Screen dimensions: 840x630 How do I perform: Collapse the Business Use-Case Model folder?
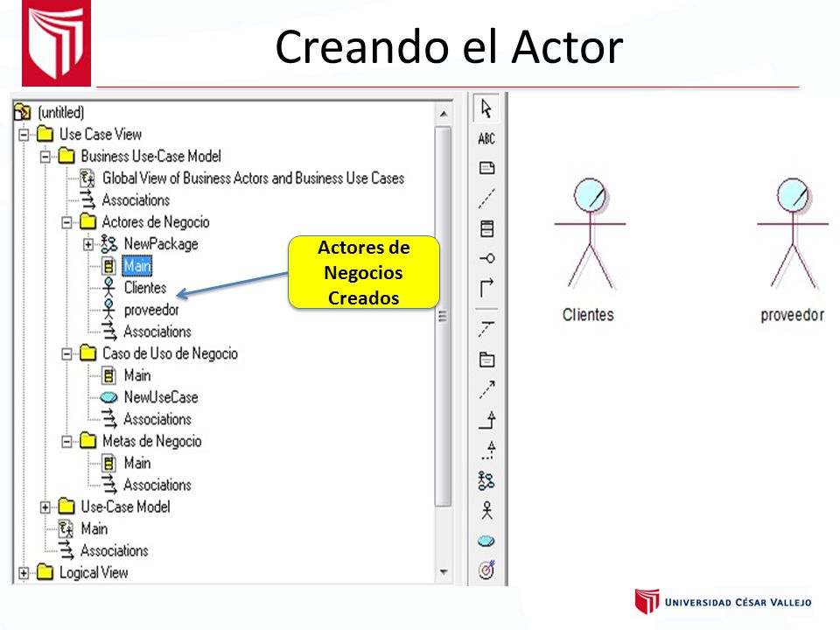tap(45, 157)
